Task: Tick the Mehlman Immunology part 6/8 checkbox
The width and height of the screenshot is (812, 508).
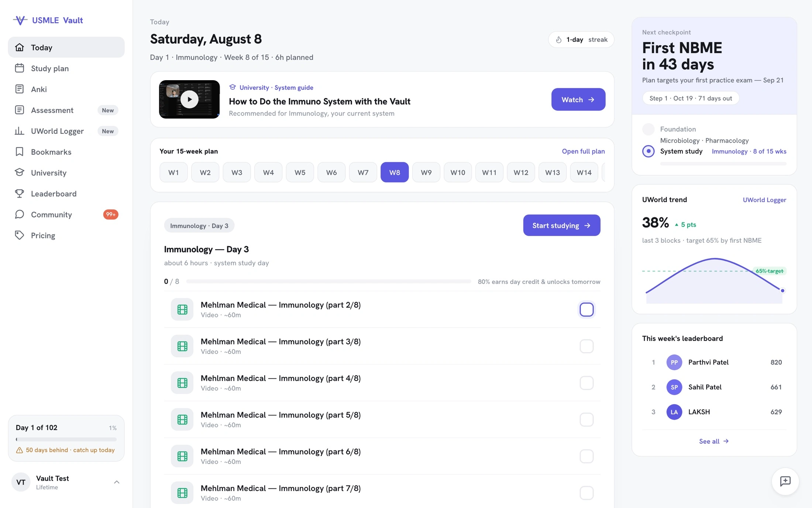Action: tap(586, 456)
